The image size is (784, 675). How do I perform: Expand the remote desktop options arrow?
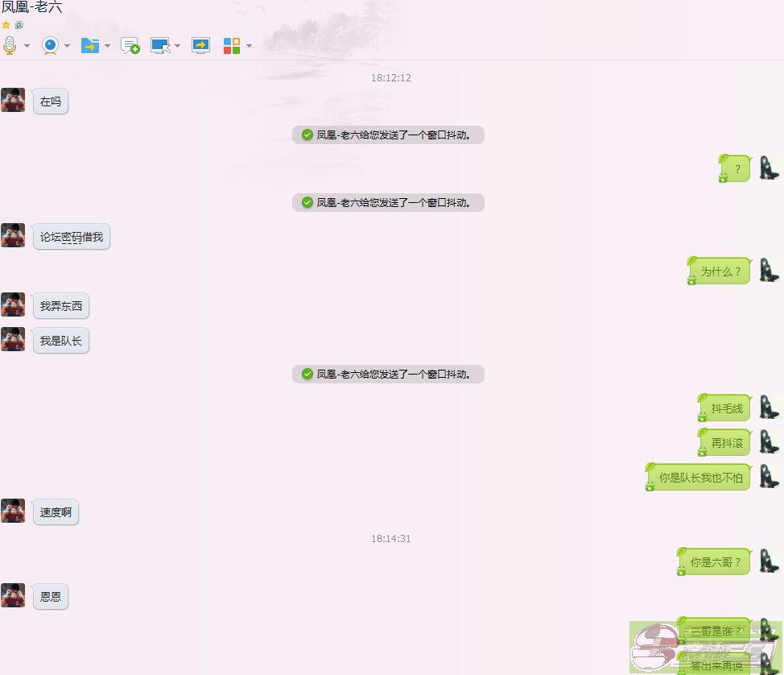coord(177,46)
